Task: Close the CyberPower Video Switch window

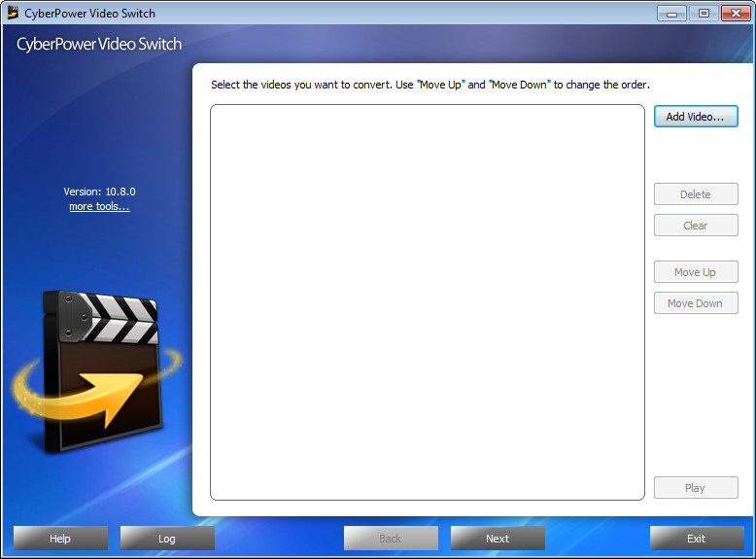Action: (736, 13)
